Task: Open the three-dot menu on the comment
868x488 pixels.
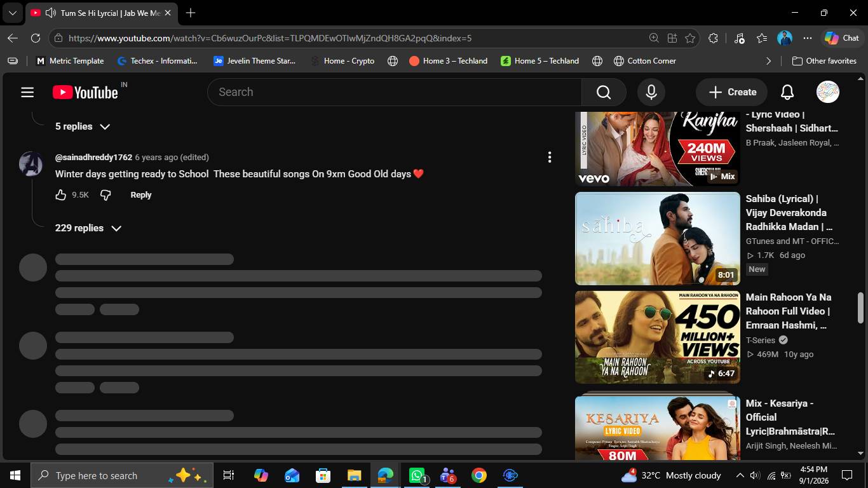Action: (x=550, y=157)
